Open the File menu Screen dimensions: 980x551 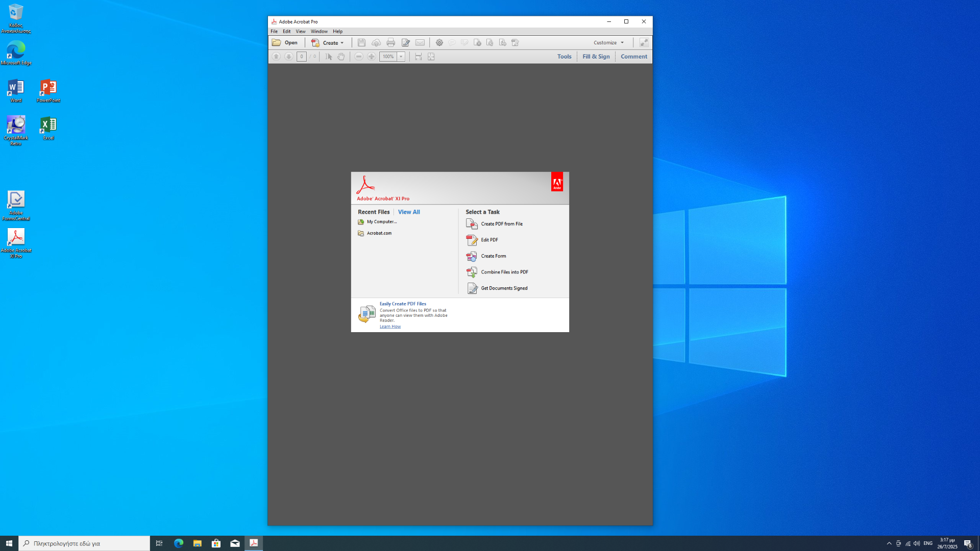tap(274, 32)
